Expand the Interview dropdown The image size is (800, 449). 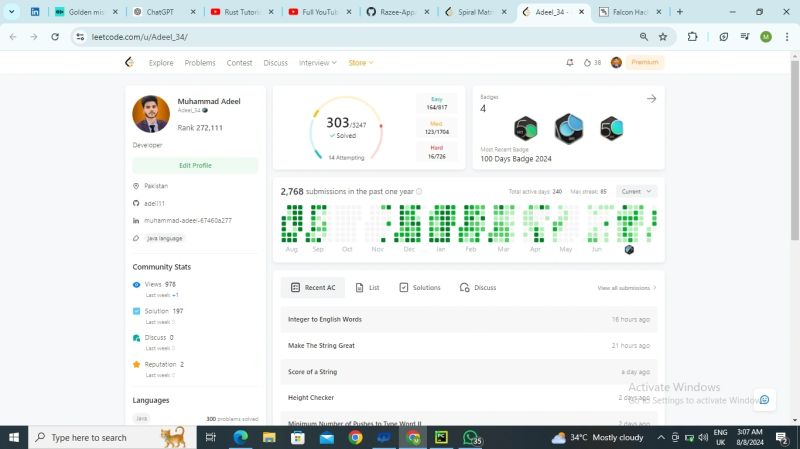[317, 63]
